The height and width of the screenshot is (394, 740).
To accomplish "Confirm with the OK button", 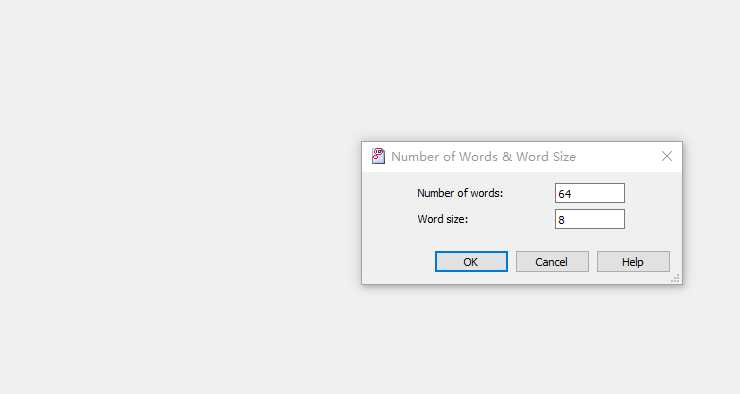I will pyautogui.click(x=471, y=261).
